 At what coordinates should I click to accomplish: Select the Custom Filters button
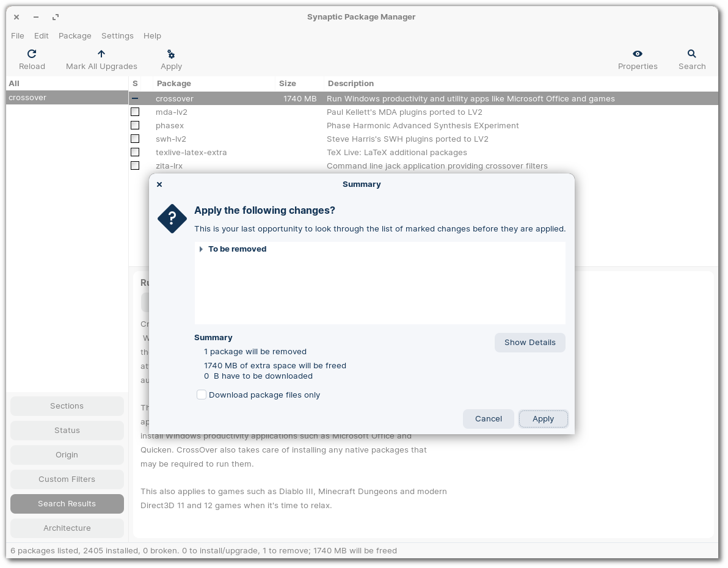(x=67, y=479)
